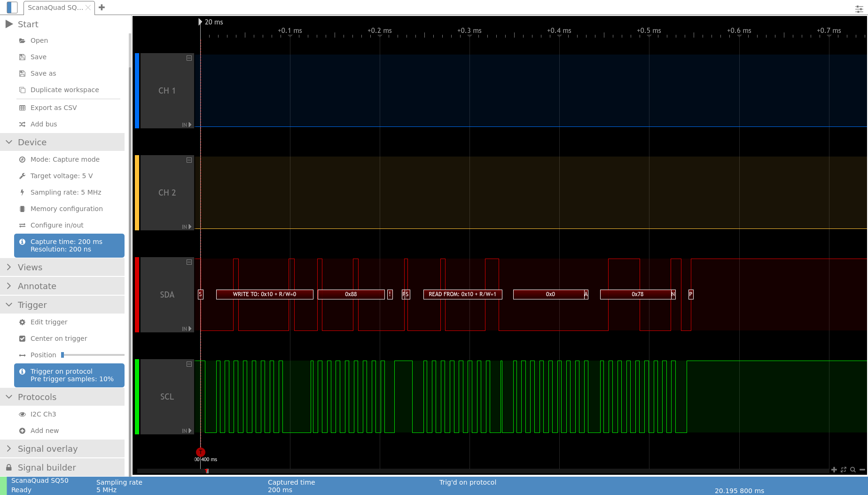This screenshot has width=868, height=495.
Task: Open the settings sliders icon at top right
Action: click(x=859, y=9)
